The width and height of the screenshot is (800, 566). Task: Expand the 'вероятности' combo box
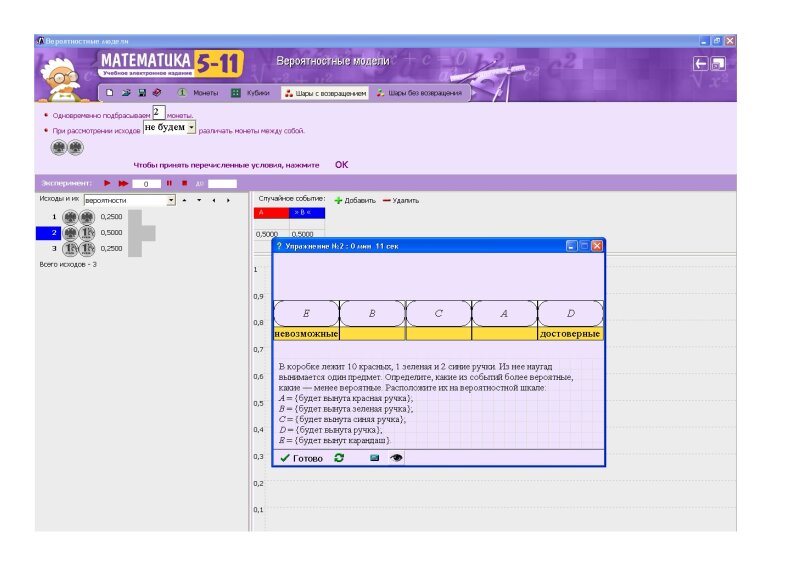coord(171,200)
